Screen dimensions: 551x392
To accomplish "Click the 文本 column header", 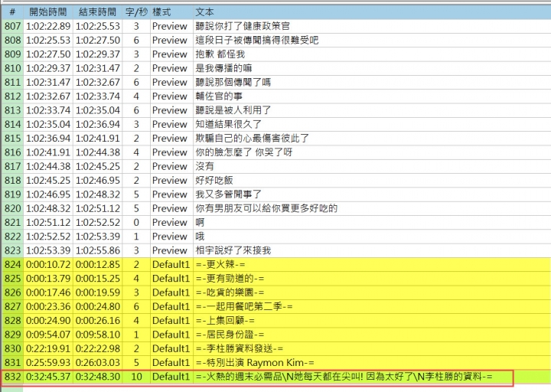I will 372,12.
